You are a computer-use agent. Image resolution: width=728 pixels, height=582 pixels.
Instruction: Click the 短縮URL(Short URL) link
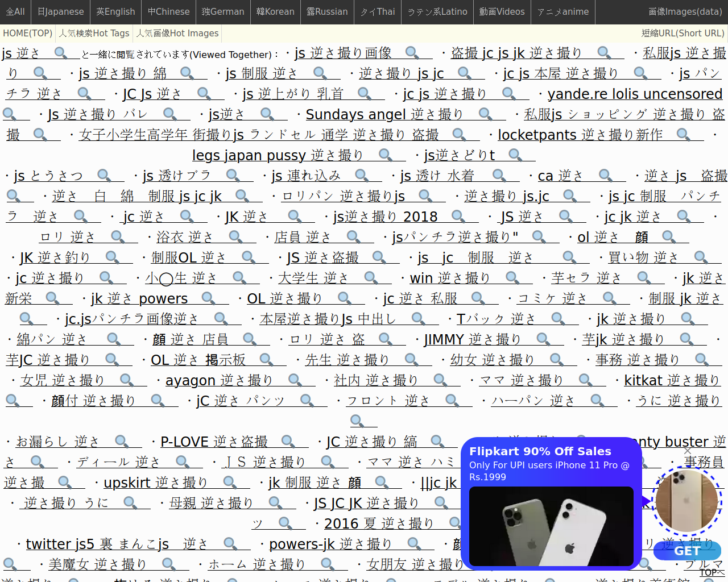[x=683, y=34]
